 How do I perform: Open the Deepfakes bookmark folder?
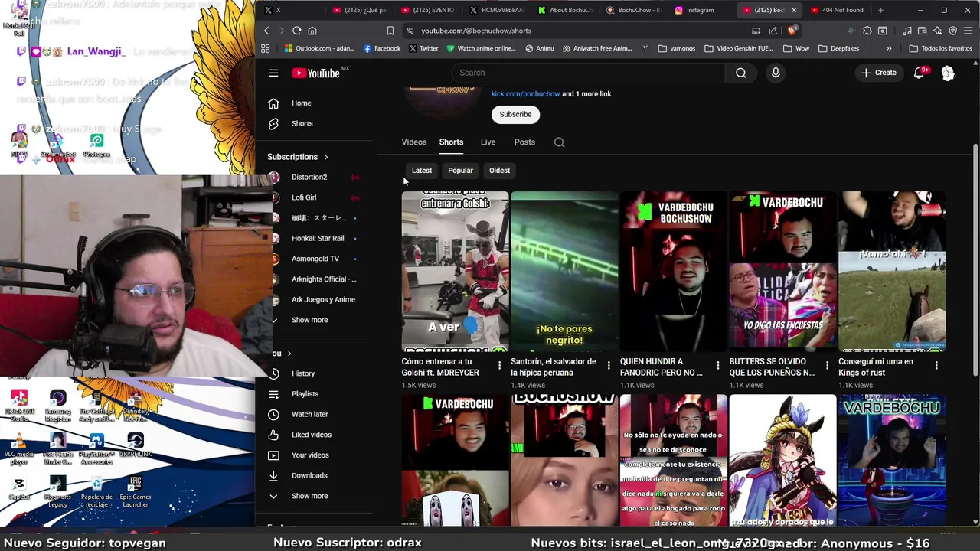838,48
